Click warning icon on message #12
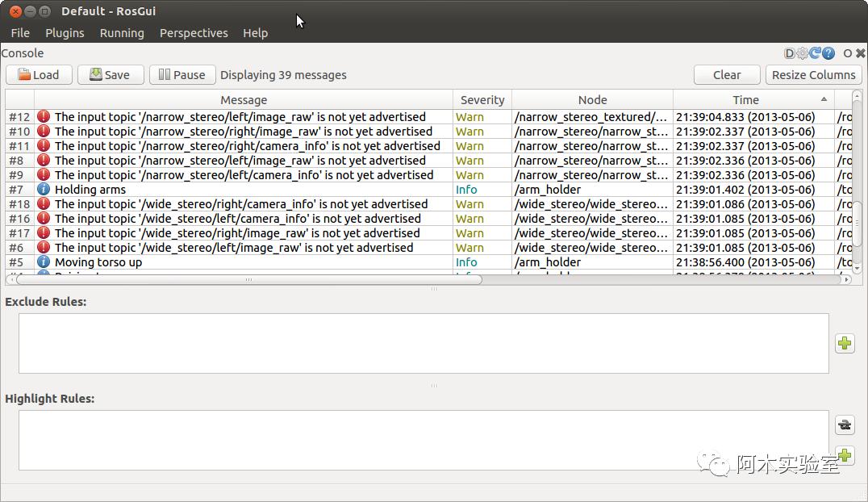The width and height of the screenshot is (868, 502). [x=44, y=117]
